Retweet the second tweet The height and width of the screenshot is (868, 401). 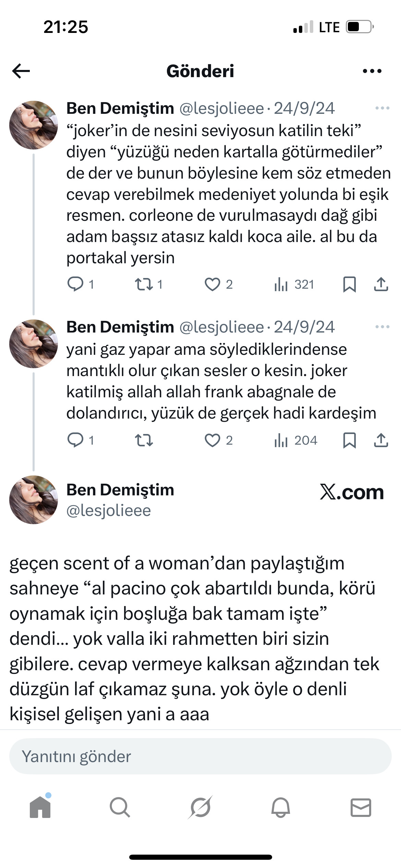(x=144, y=440)
